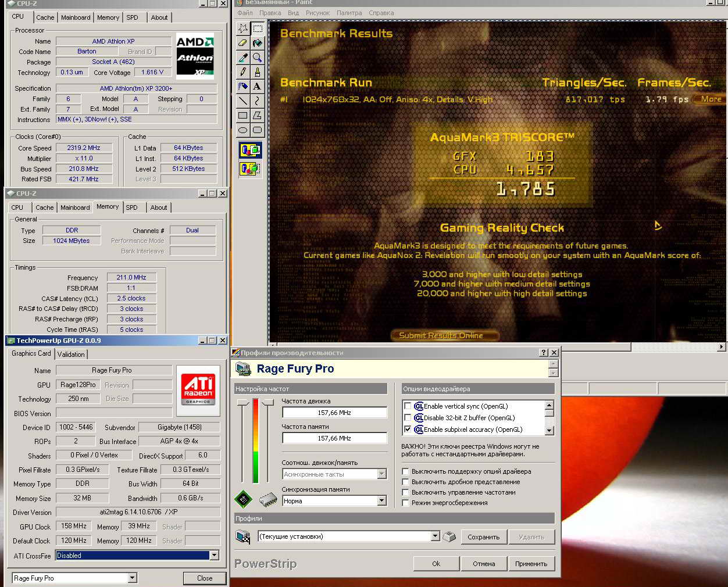The image size is (728, 587).
Task: Activate the Pick Color eyedropper tool
Action: pyautogui.click(x=243, y=57)
